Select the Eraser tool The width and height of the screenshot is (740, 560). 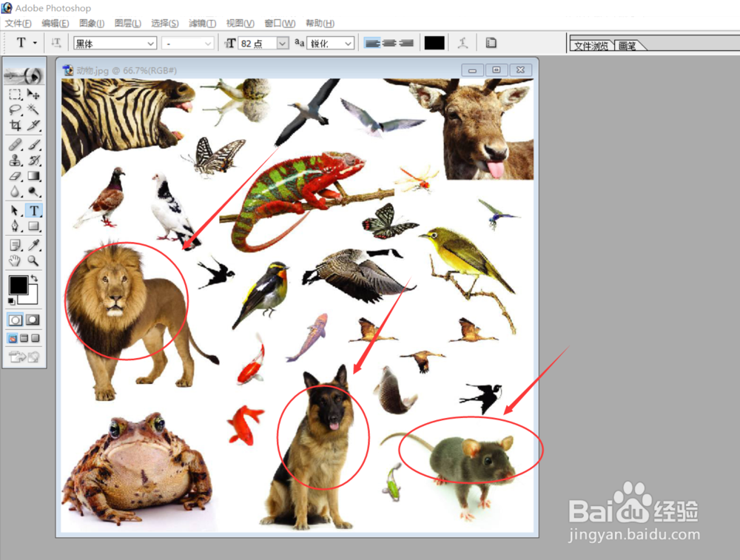pyautogui.click(x=15, y=176)
